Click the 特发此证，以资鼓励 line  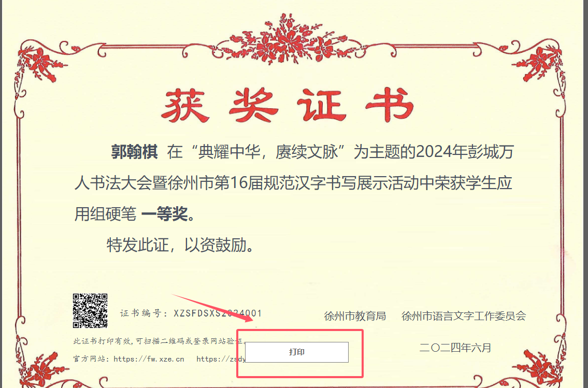181,245
